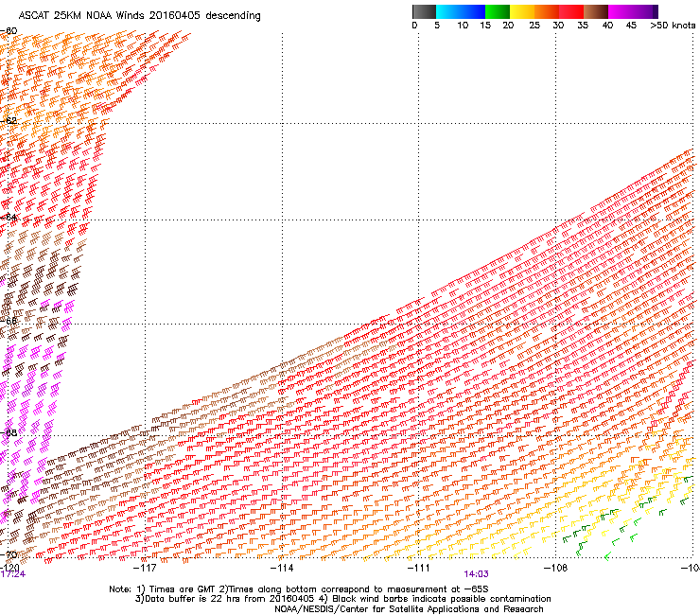Click the longitude label -111

pyautogui.click(x=419, y=568)
